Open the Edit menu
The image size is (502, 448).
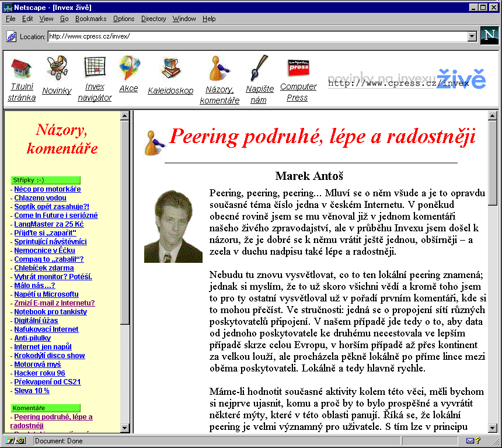[27, 19]
